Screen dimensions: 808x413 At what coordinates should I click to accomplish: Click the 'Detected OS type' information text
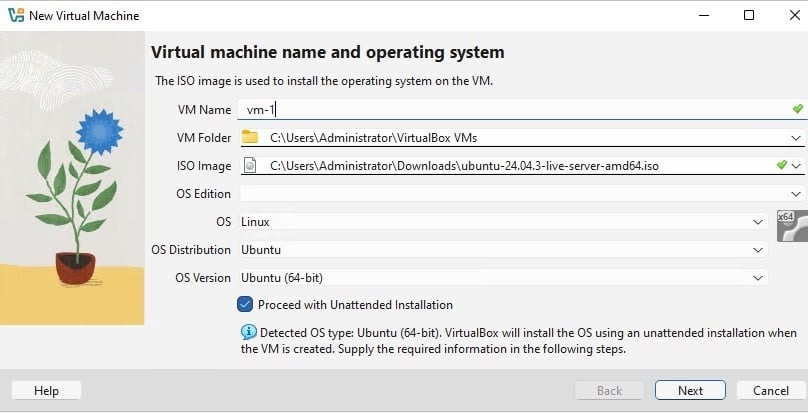coord(519,340)
